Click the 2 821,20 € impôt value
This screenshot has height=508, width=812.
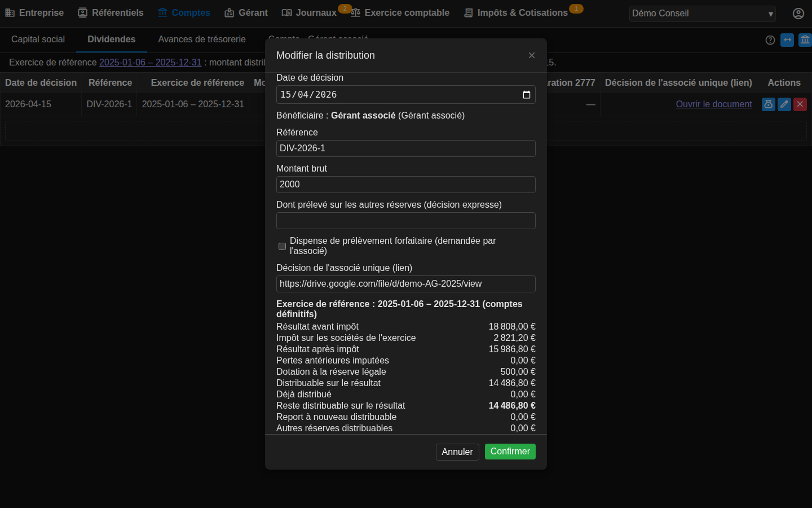pyautogui.click(x=514, y=338)
